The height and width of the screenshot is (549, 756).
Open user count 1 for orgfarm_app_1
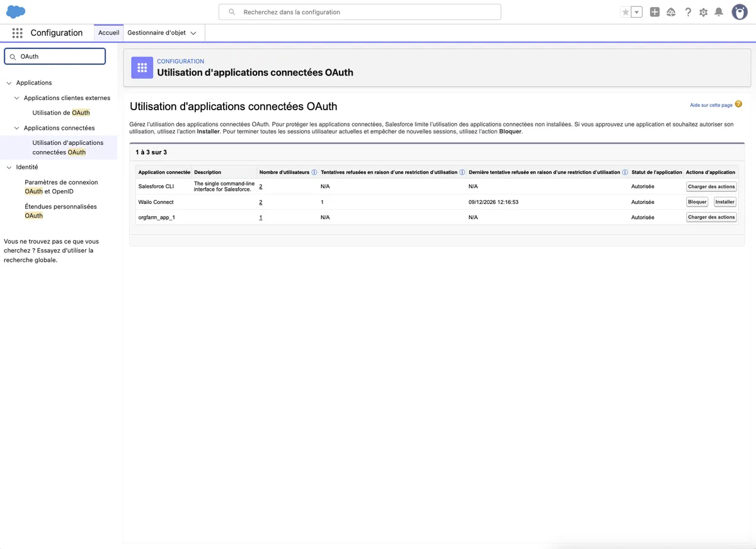[261, 217]
